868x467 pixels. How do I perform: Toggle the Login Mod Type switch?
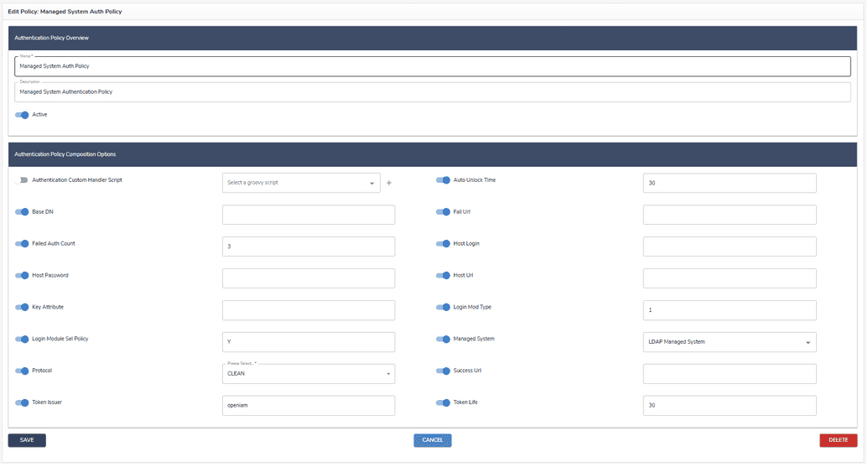tap(444, 307)
